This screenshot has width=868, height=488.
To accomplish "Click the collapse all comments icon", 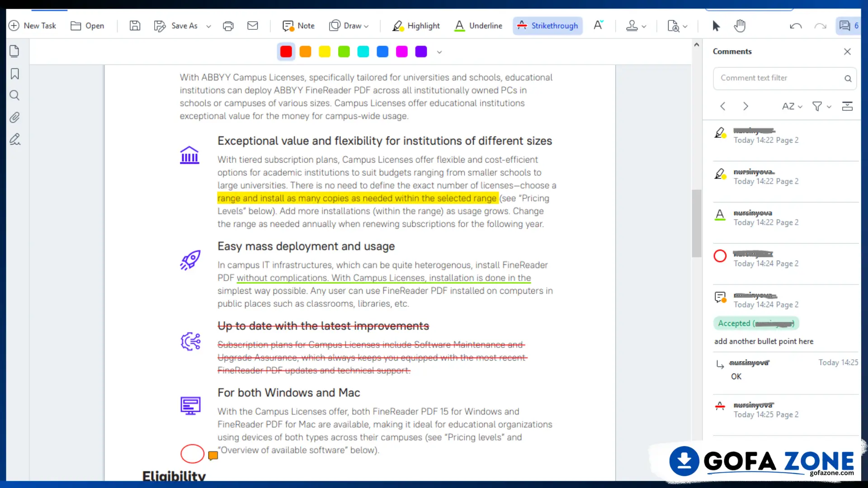I will click(847, 106).
